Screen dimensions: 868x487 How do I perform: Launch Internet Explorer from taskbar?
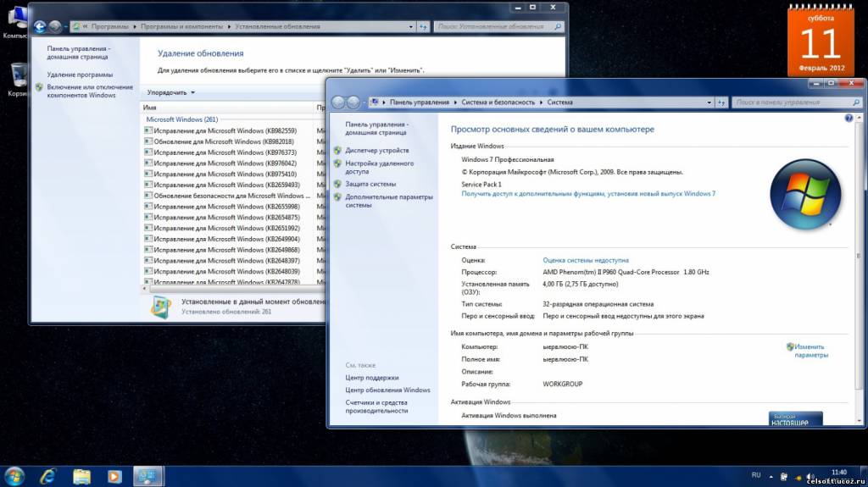tap(47, 477)
